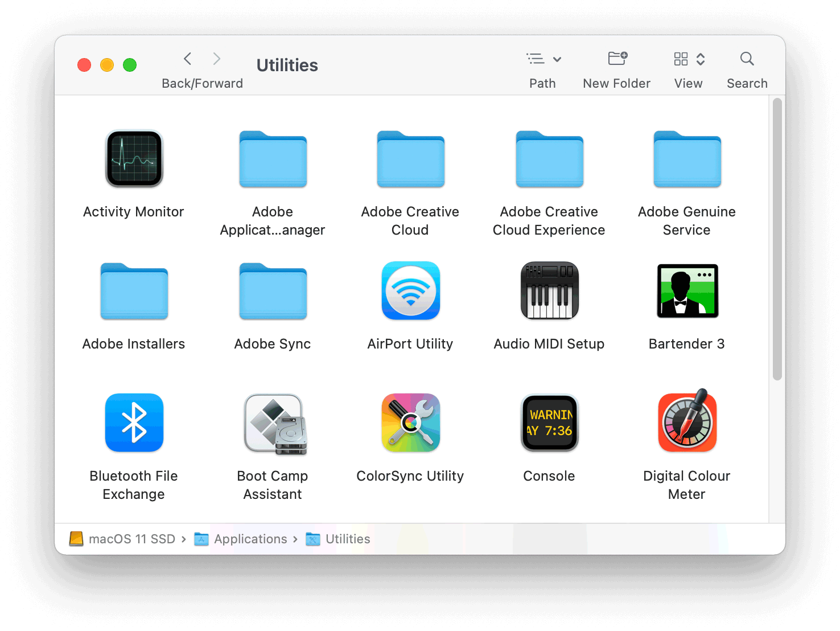Open the Path dropdown menu
Viewport: 840px width, 631px height.
[543, 59]
